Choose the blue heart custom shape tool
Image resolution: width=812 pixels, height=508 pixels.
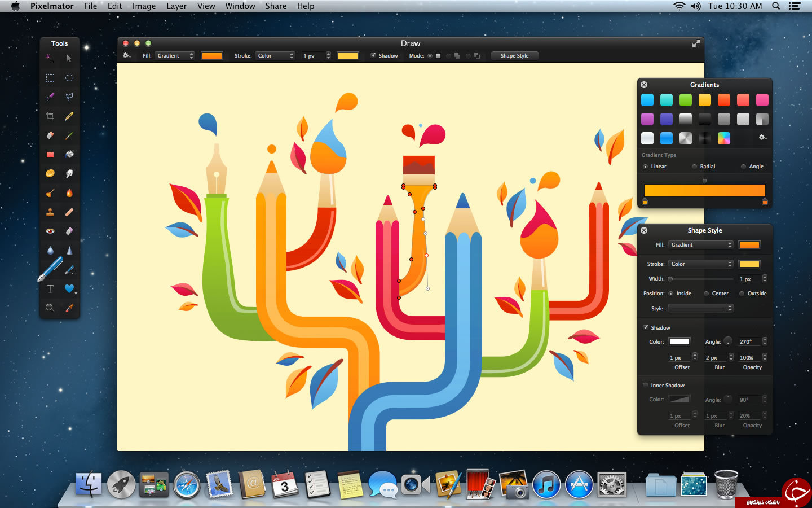(69, 288)
